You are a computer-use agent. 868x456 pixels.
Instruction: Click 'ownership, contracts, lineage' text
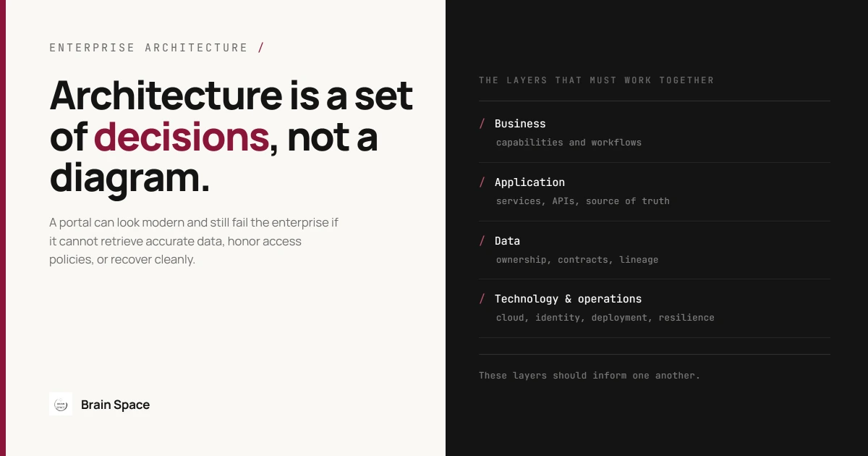click(577, 260)
